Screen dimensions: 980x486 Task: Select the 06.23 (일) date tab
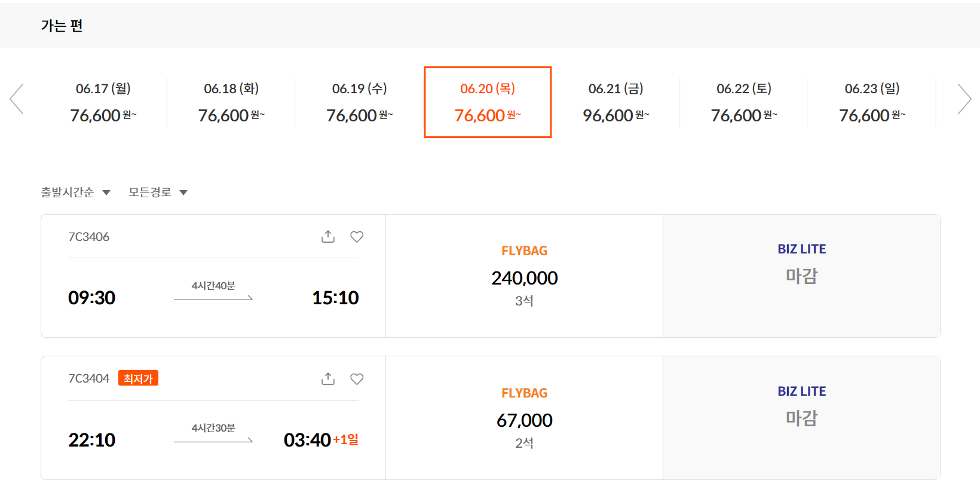pos(872,102)
